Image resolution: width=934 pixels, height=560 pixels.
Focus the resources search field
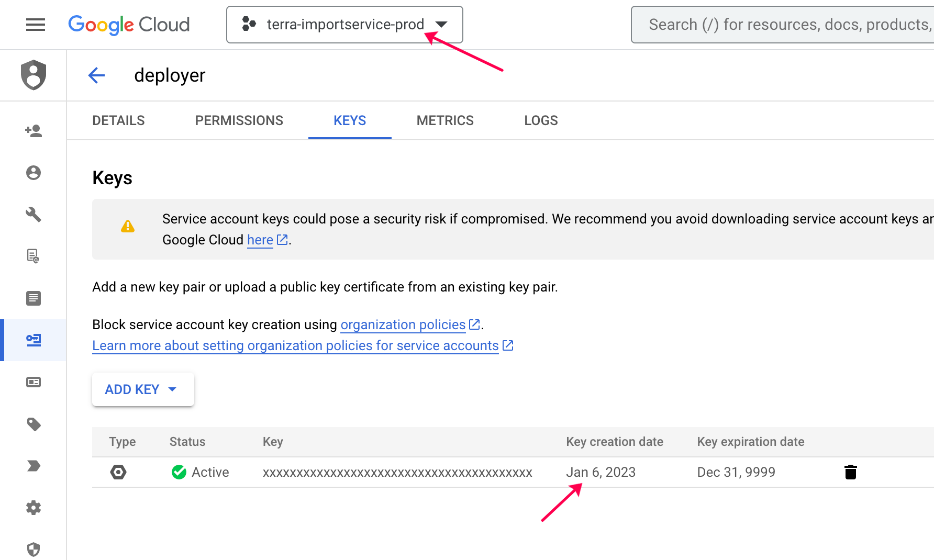coord(783,25)
